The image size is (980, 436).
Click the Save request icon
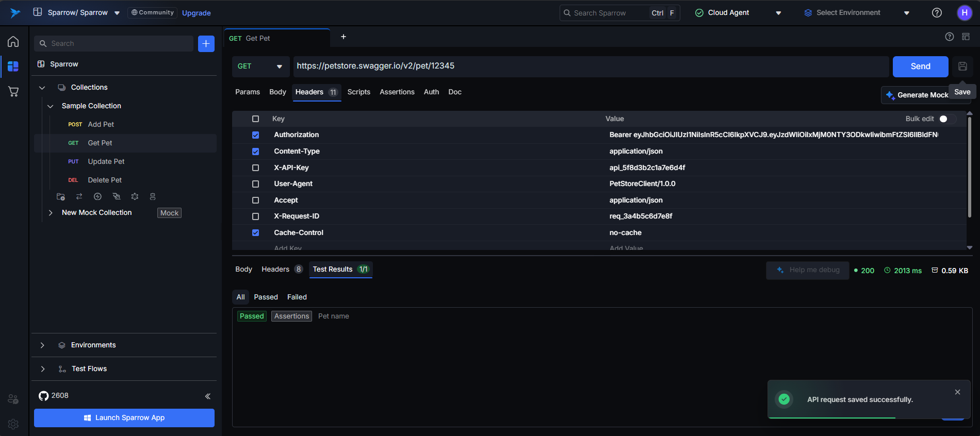pyautogui.click(x=962, y=66)
